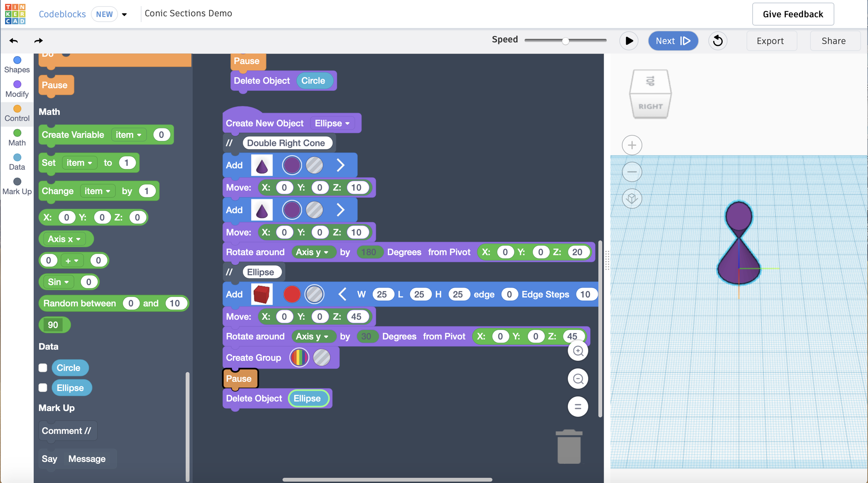Click the Export button
The image size is (868, 483).
coord(771,41)
